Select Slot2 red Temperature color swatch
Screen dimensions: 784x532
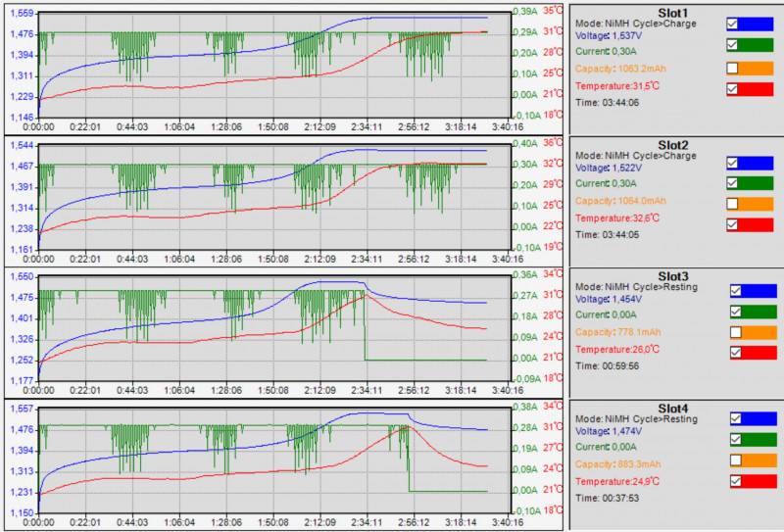[759, 224]
